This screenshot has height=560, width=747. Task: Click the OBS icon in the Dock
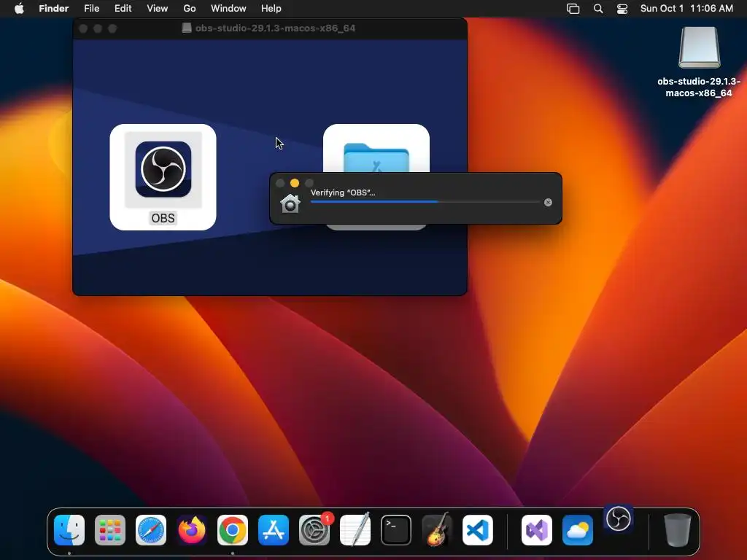619,519
